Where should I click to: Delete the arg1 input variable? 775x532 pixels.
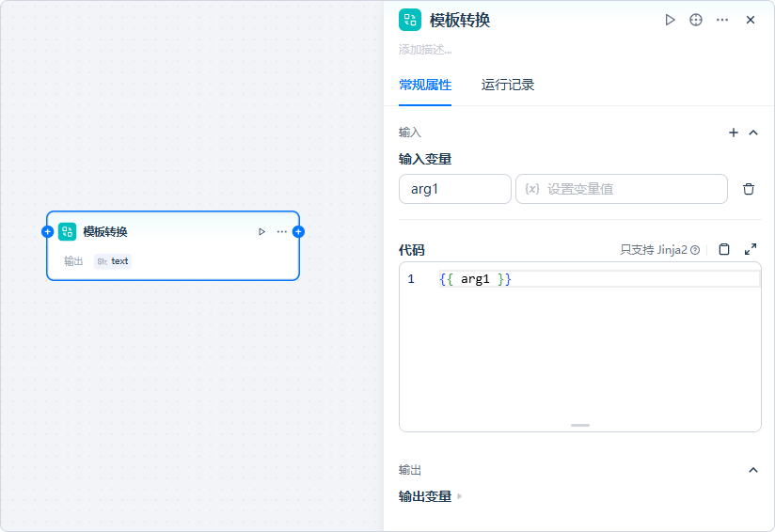click(x=749, y=189)
